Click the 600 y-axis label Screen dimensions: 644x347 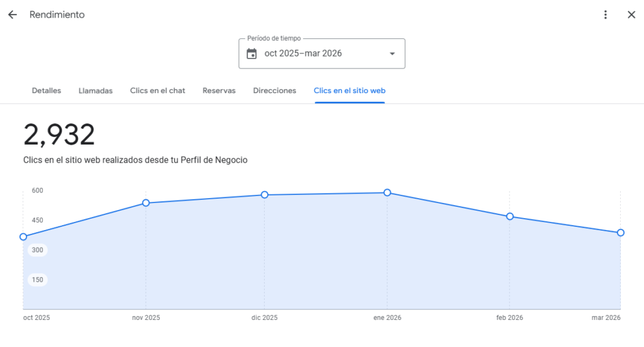click(37, 190)
